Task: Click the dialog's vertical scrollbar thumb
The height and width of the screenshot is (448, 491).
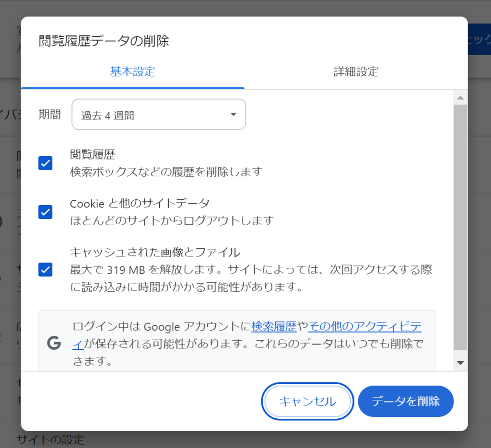Action: 460,228
